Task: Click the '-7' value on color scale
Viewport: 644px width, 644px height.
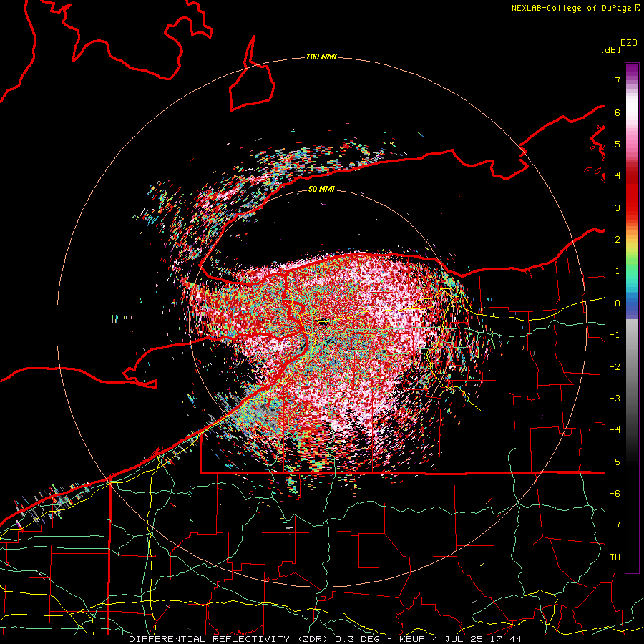Action: coord(615,525)
